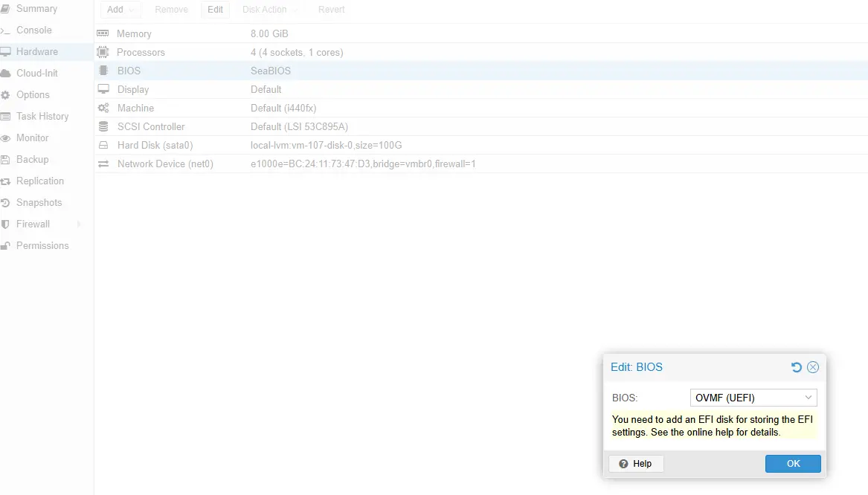Expand the Firewall submenu arrow

coord(79,224)
